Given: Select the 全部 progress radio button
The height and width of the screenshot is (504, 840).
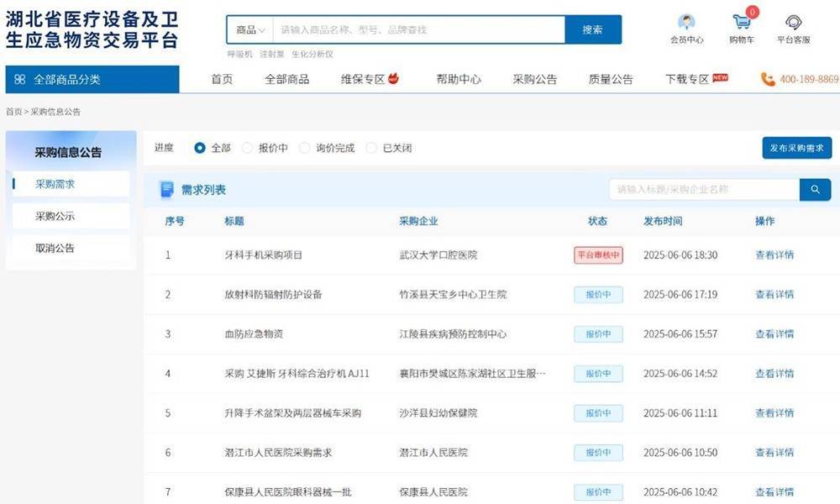Looking at the screenshot, I should [x=199, y=148].
